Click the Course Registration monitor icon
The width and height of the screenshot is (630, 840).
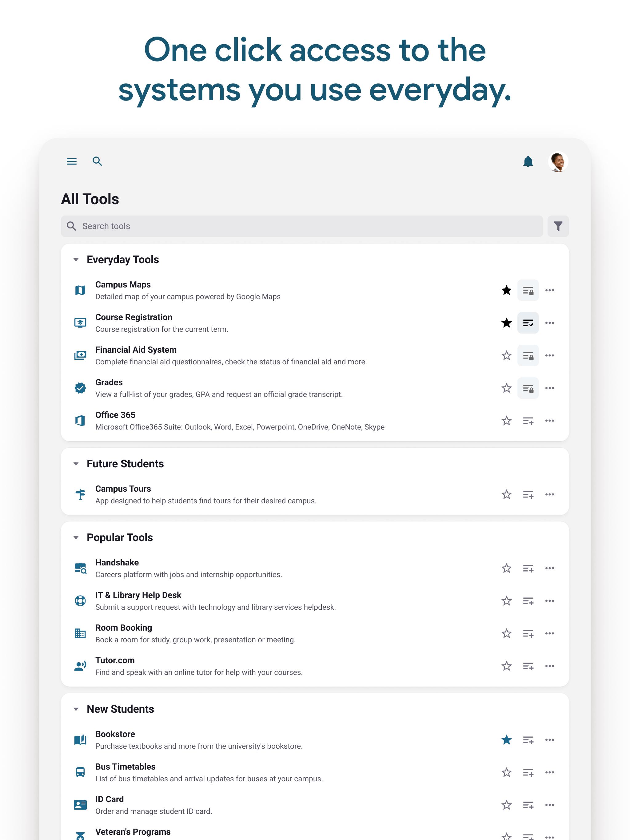pyautogui.click(x=80, y=323)
